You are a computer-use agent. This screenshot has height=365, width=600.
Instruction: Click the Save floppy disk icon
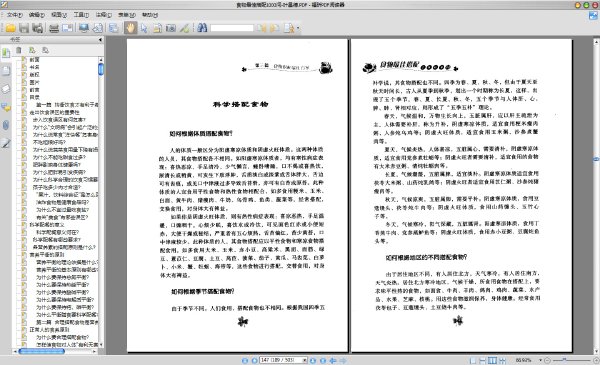click(x=24, y=28)
